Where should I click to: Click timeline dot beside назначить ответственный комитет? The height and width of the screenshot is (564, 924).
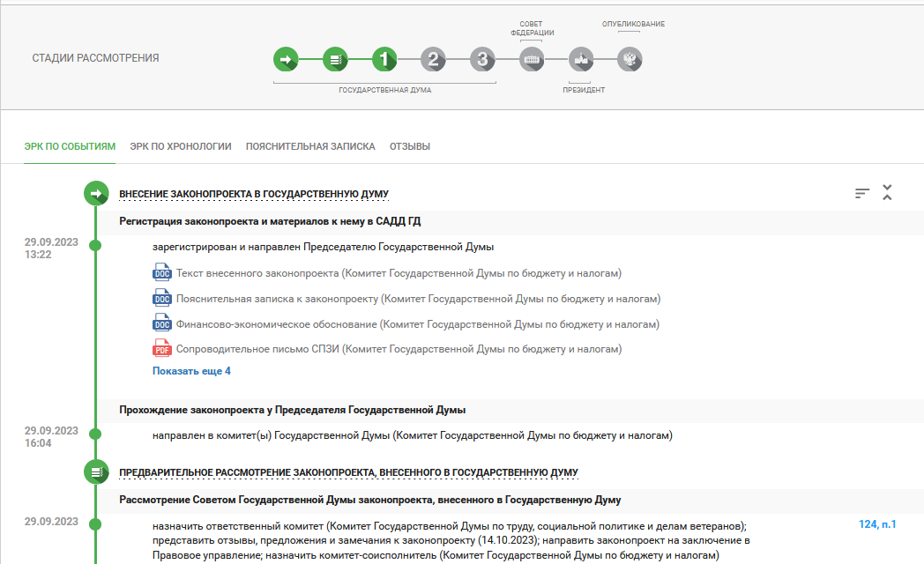(x=95, y=524)
